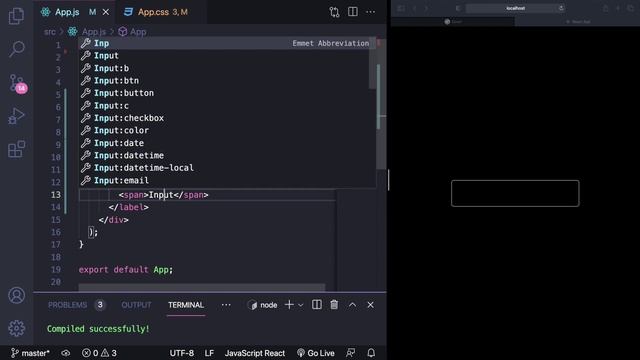Click the editor horizontal scrollbar
640x360 pixels.
click(202, 287)
